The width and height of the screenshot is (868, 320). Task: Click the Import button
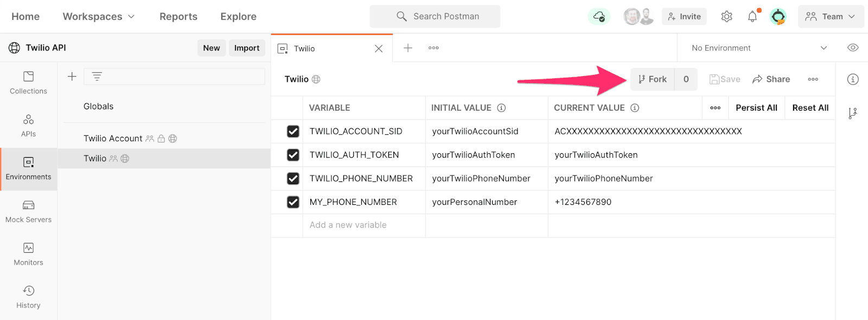(x=247, y=48)
